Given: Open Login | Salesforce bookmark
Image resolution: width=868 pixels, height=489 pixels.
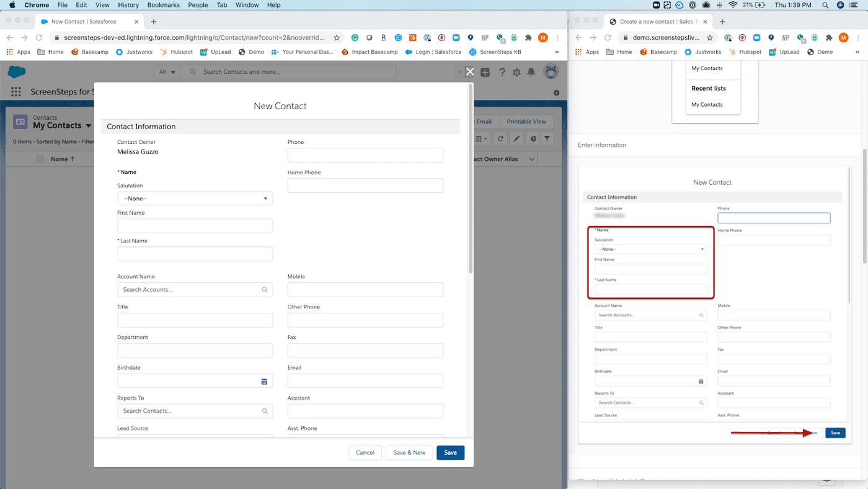Looking at the screenshot, I should [433, 52].
